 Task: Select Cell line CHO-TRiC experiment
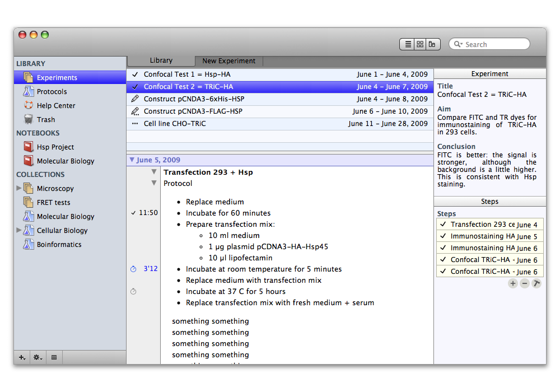tap(280, 124)
